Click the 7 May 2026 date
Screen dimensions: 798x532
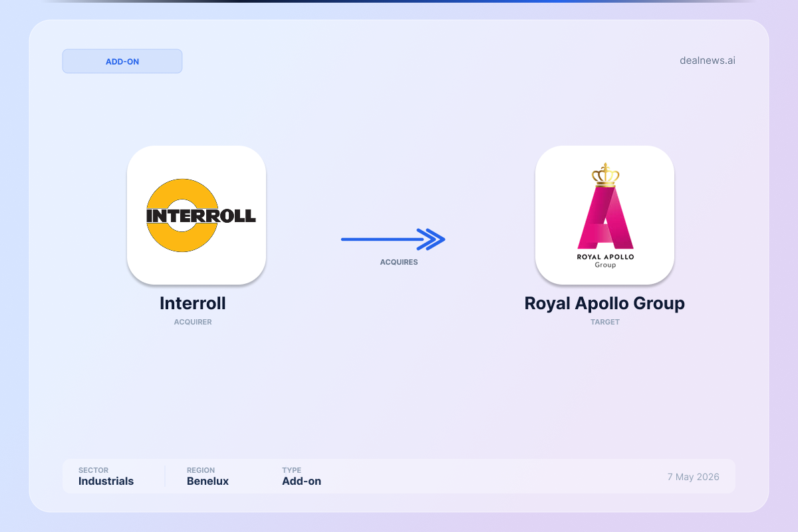pos(693,477)
